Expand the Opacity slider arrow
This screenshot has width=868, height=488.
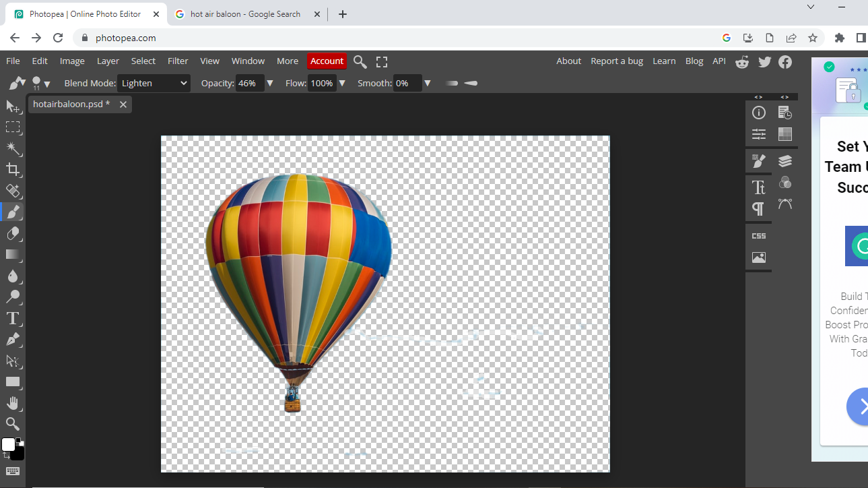pyautogui.click(x=270, y=83)
